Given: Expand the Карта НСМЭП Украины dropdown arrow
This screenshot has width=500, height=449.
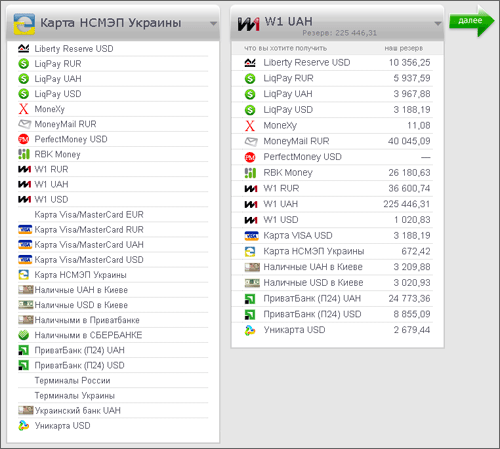Looking at the screenshot, I should coord(213,24).
